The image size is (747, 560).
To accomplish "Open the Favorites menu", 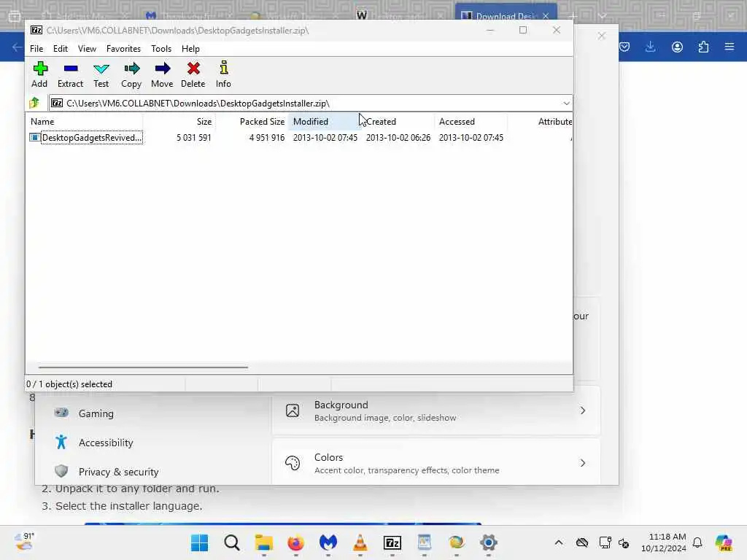I will [123, 49].
